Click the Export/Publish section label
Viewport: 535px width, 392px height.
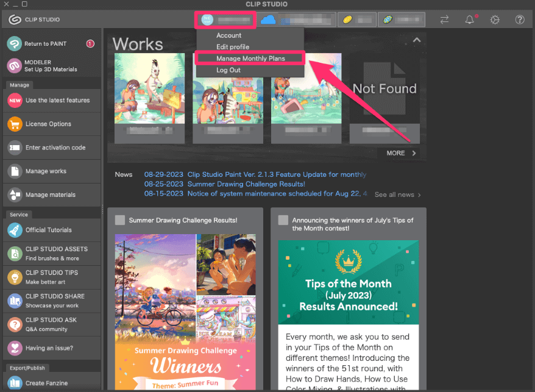point(27,368)
